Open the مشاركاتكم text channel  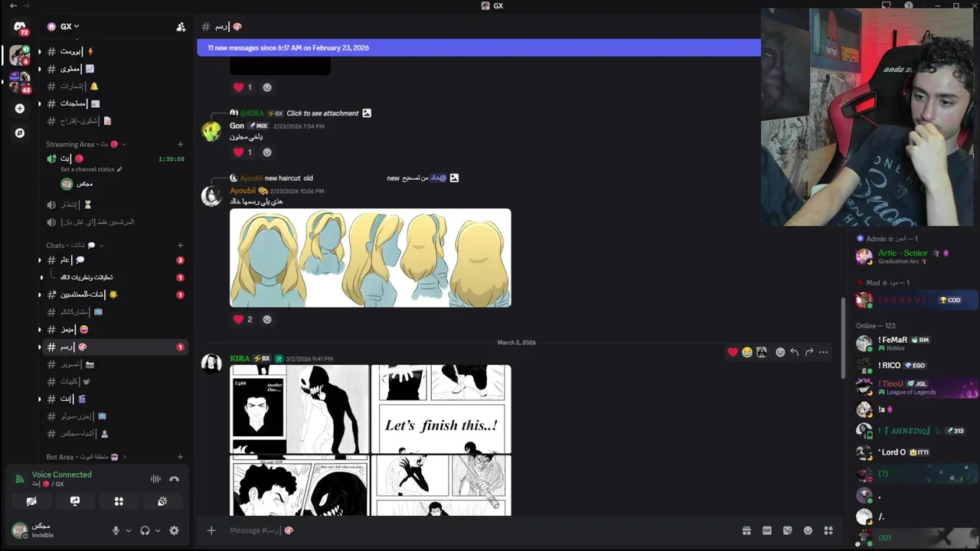pos(113,312)
